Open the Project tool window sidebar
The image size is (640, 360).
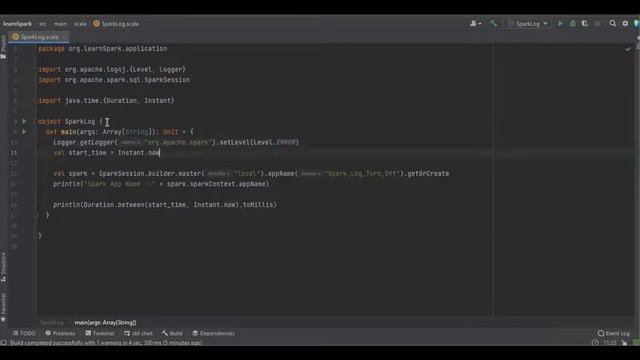click(x=3, y=47)
